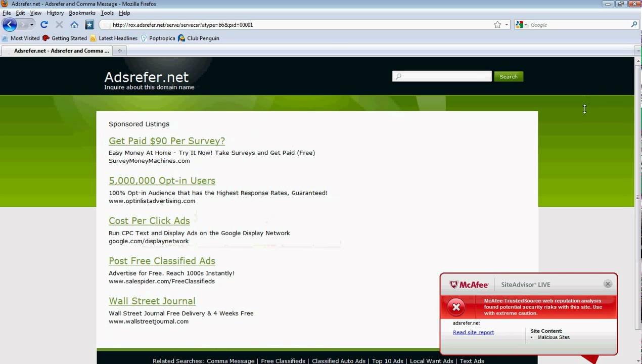Reload the page with the refresh icon
This screenshot has height=364, width=642.
pyautogui.click(x=44, y=25)
